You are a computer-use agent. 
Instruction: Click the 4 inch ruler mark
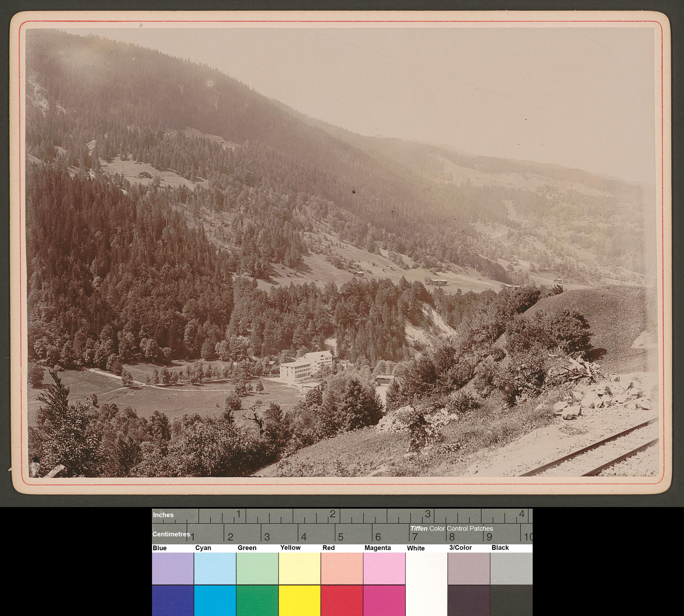tap(522, 514)
